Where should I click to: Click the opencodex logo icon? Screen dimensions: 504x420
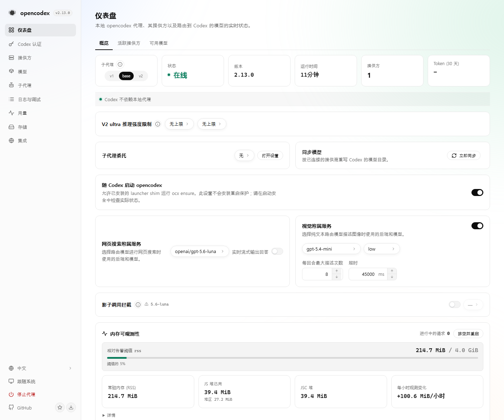click(x=12, y=13)
